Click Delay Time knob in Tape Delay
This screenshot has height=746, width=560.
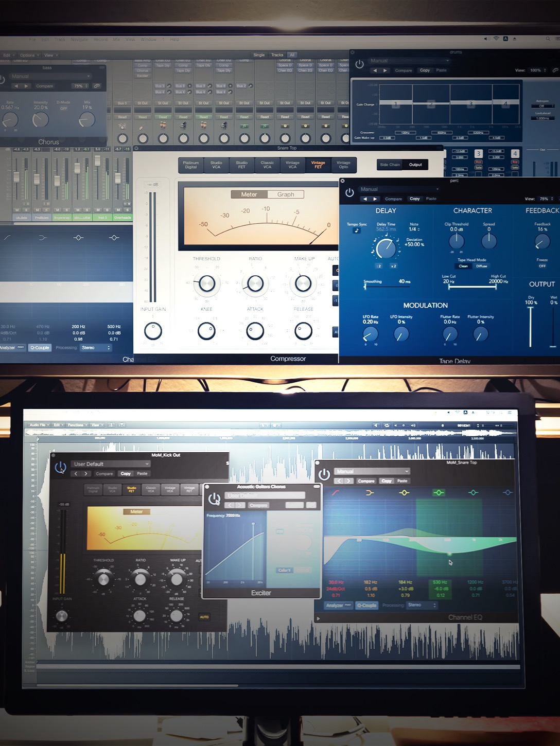coord(385,248)
